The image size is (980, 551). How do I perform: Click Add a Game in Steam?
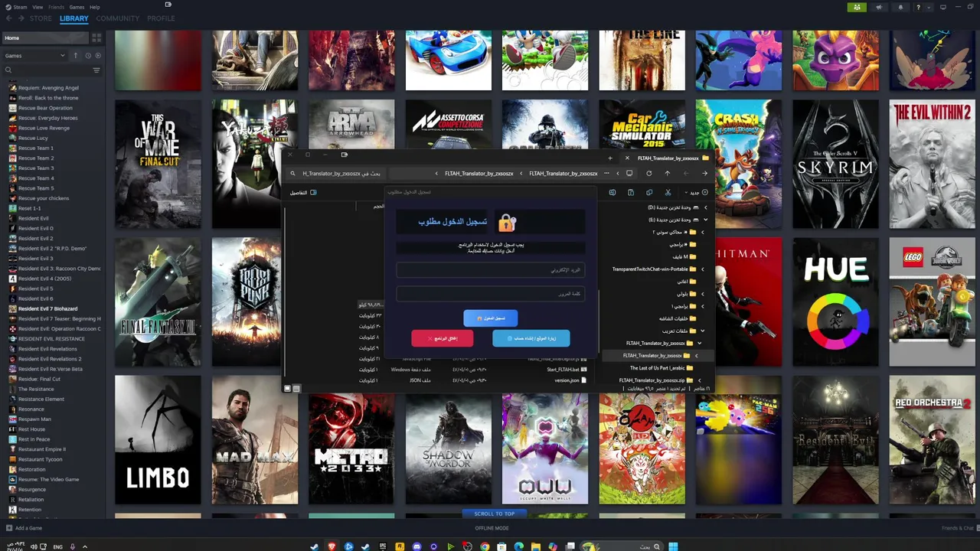coord(24,528)
